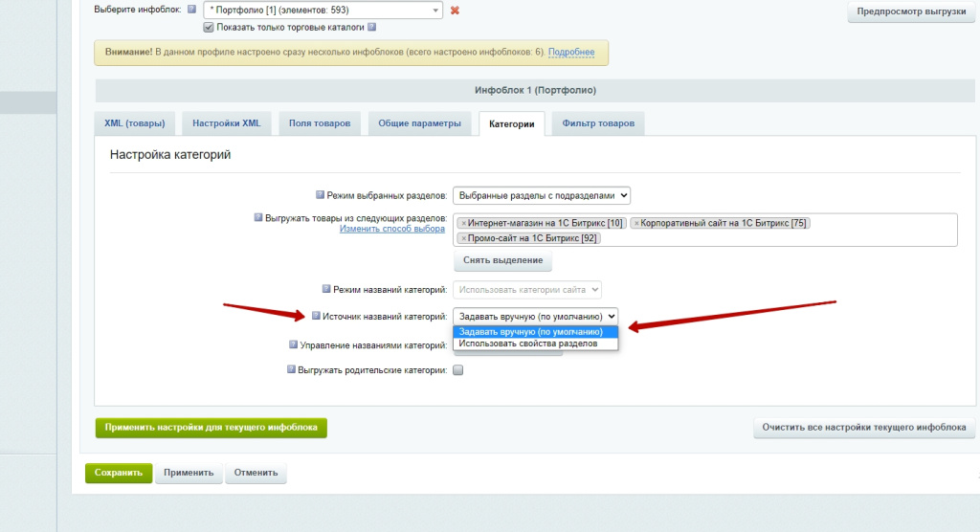Switch to Настройки XML tab
This screenshot has width=980, height=532.
[226, 123]
